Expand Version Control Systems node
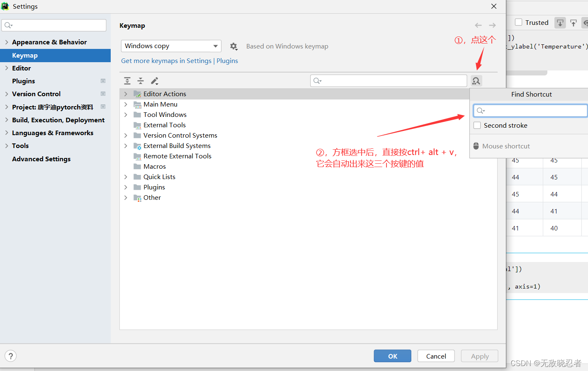Image resolution: width=588 pixels, height=371 pixels. 126,136
